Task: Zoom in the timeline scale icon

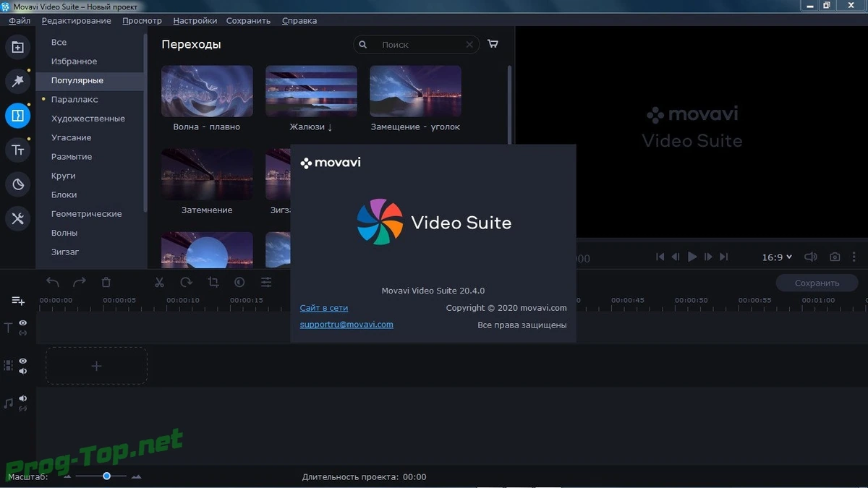Action: (x=136, y=476)
